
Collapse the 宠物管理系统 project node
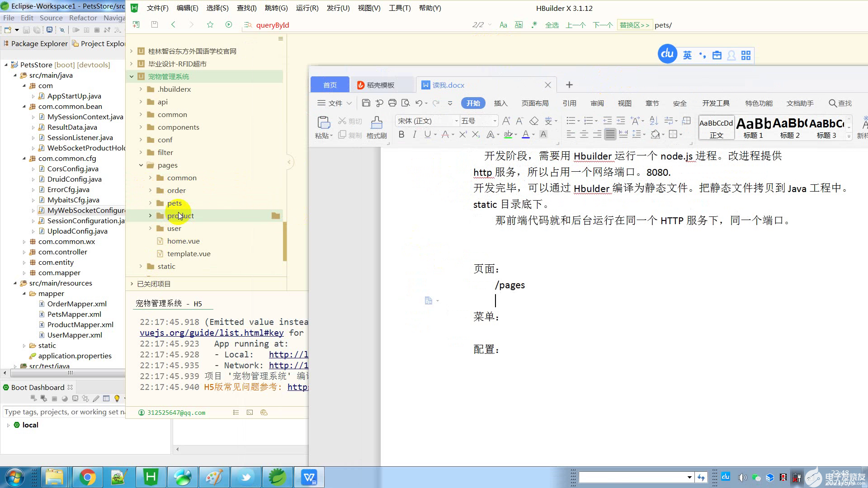tap(132, 76)
